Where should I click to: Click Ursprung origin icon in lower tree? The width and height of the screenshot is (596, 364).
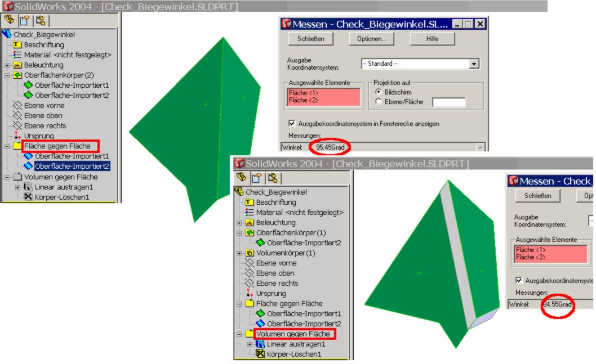tap(250, 293)
